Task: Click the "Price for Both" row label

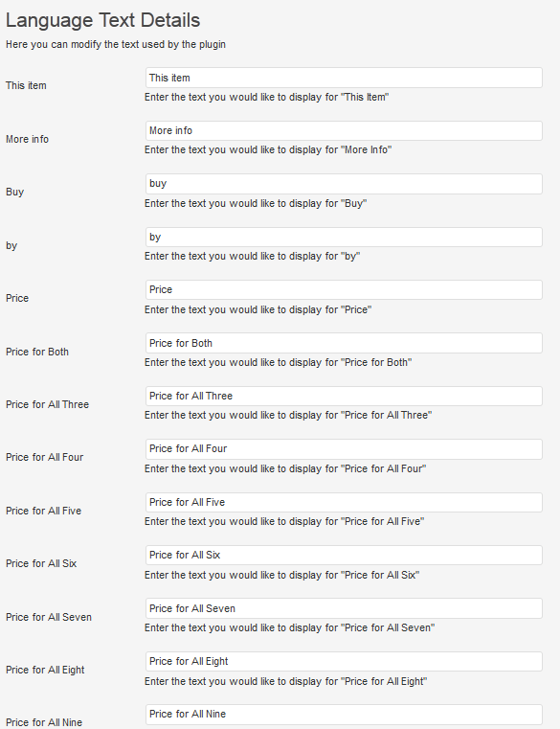Action: coord(37,352)
